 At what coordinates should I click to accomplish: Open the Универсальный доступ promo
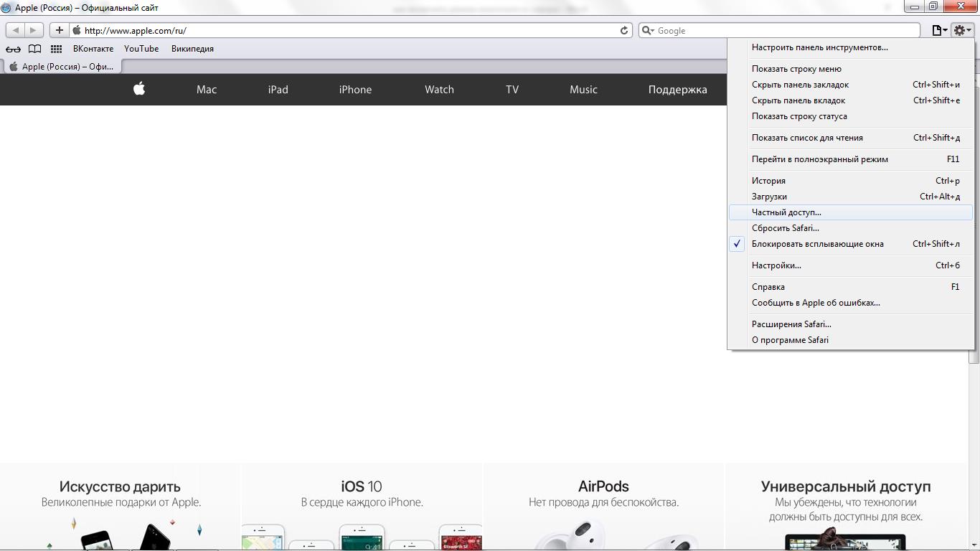pyautogui.click(x=846, y=507)
